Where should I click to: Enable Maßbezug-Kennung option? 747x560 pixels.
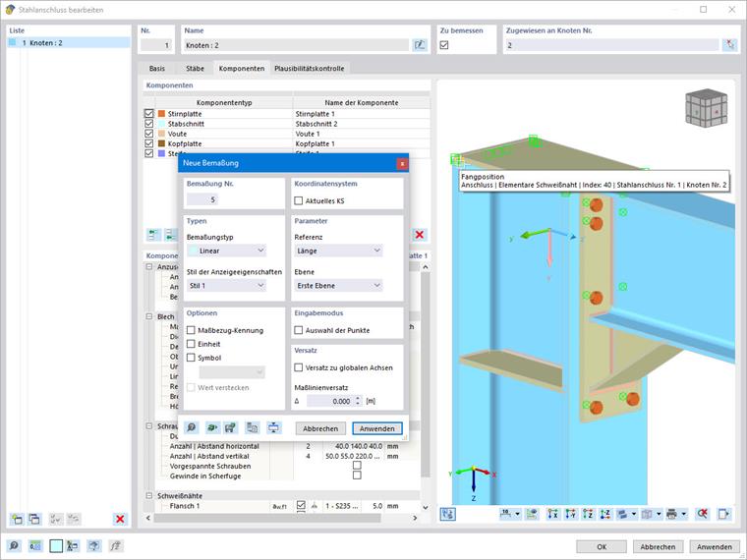point(191,330)
